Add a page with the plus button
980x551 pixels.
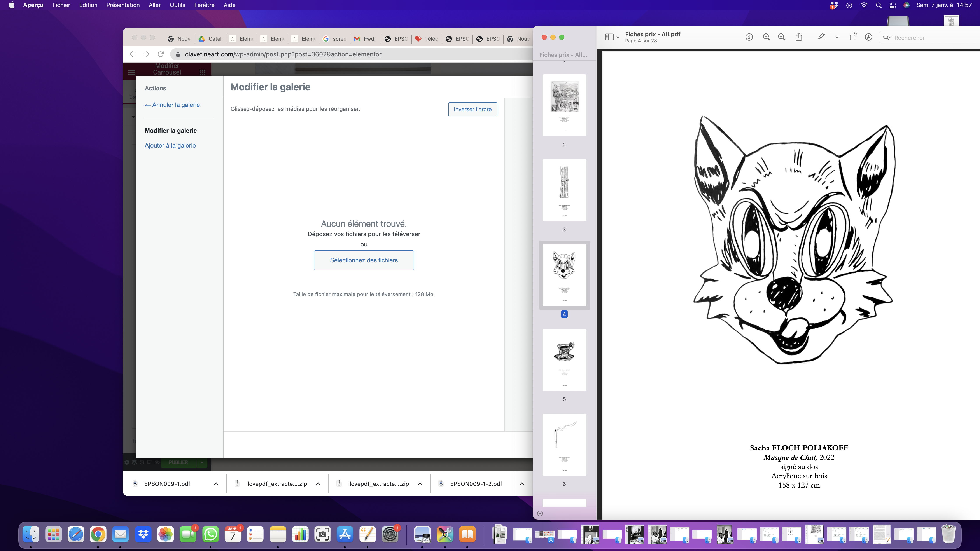pos(540,513)
